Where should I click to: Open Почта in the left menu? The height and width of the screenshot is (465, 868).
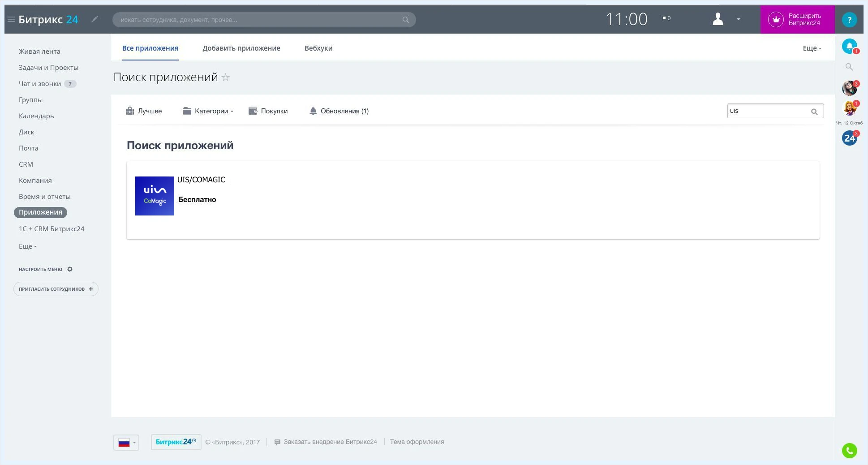(28, 148)
